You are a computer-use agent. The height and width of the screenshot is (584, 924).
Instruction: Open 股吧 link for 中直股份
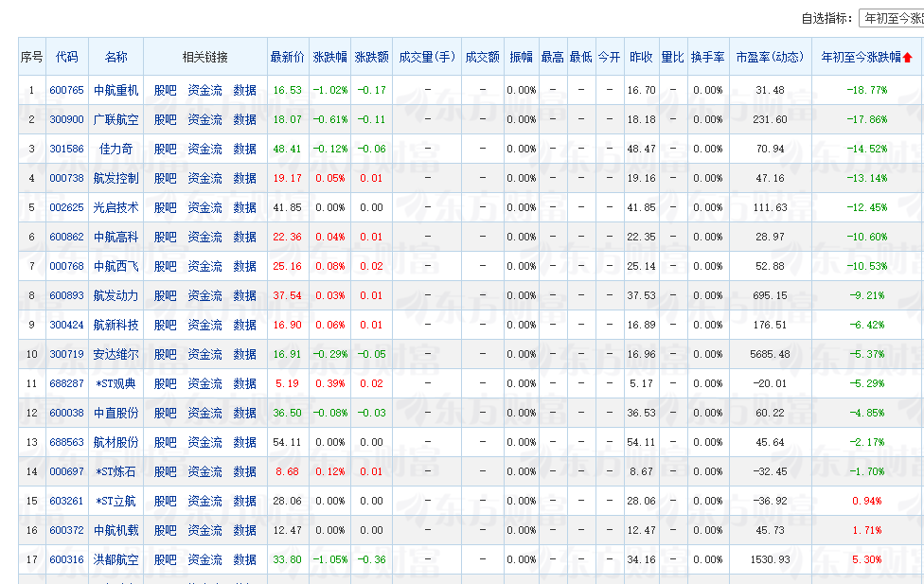(166, 413)
